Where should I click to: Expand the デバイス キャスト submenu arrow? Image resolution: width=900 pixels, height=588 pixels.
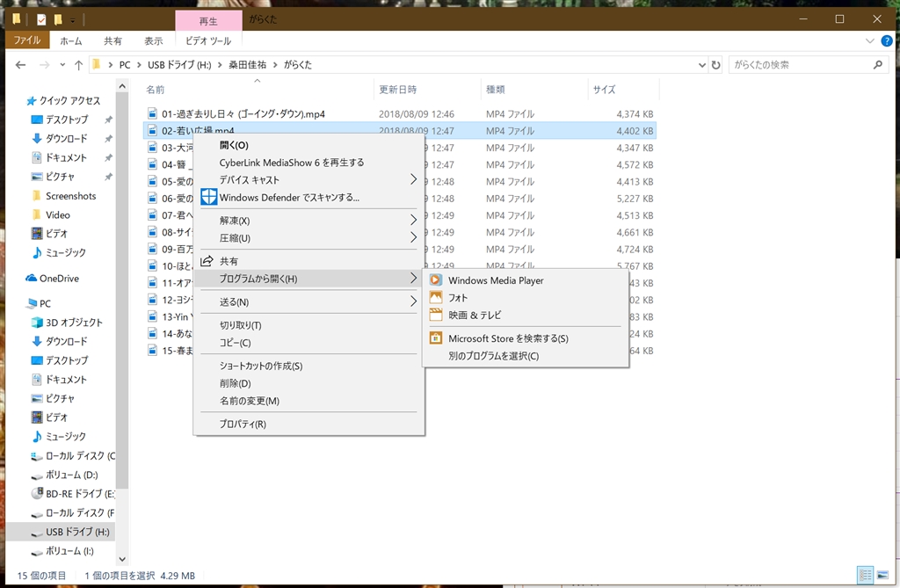tap(413, 179)
